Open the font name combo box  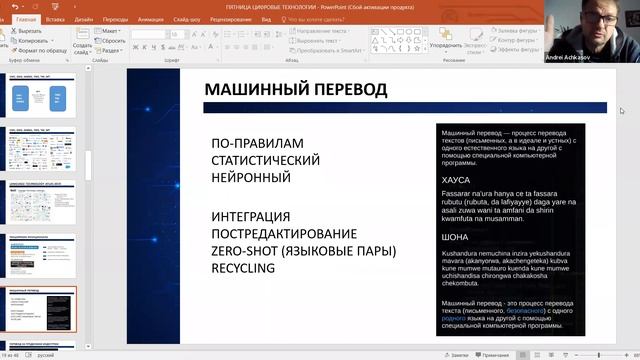pyautogui.click(x=150, y=35)
